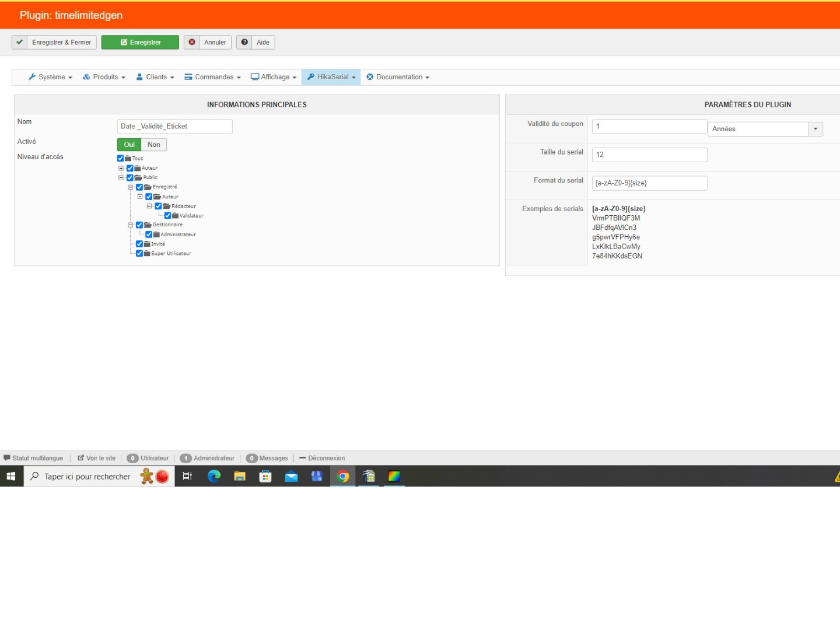Open the Années validity unit dropdown
The image size is (840, 630).
tap(765, 129)
